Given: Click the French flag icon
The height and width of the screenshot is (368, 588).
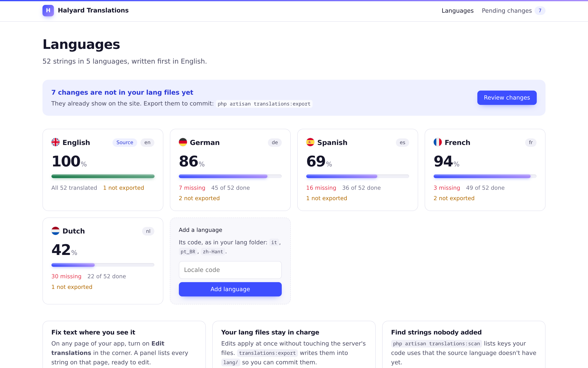Looking at the screenshot, I should 438,142.
